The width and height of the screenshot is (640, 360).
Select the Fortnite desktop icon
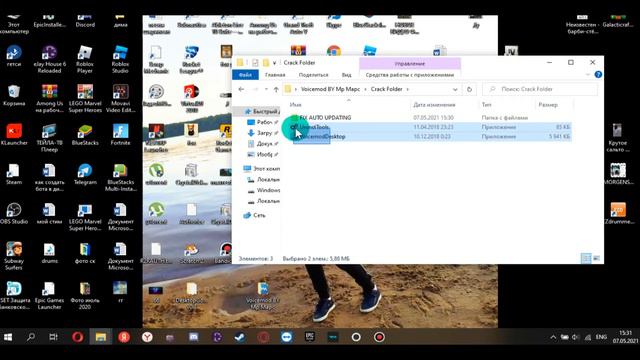[x=120, y=135]
